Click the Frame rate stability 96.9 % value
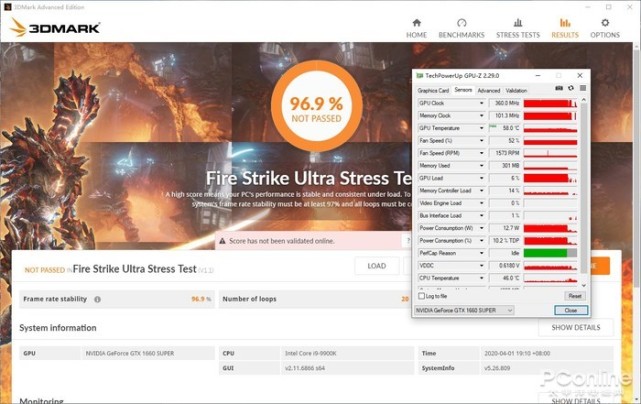 tap(201, 299)
